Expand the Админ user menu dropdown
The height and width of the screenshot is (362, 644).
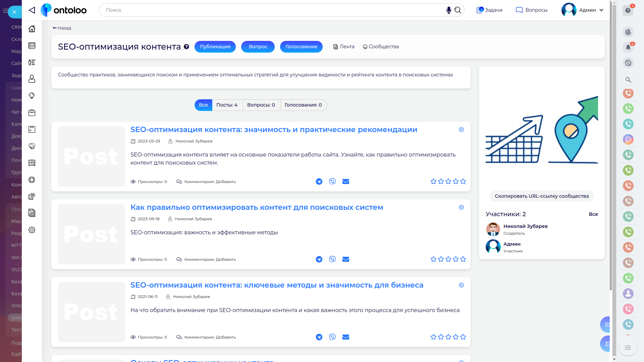(601, 10)
